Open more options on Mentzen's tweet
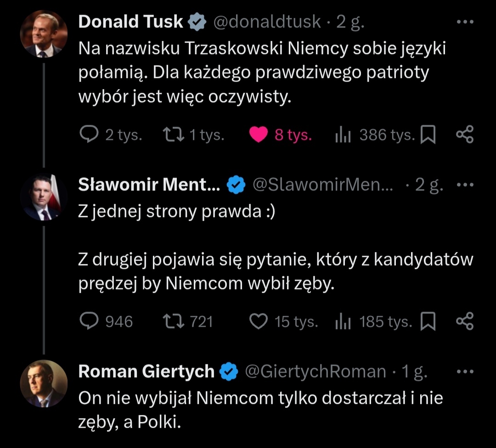 [x=466, y=185]
